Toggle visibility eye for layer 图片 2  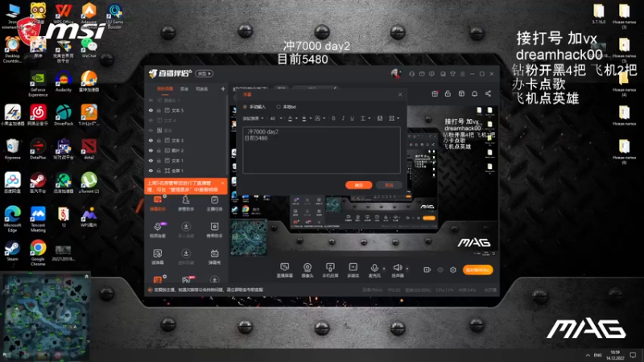(151, 150)
